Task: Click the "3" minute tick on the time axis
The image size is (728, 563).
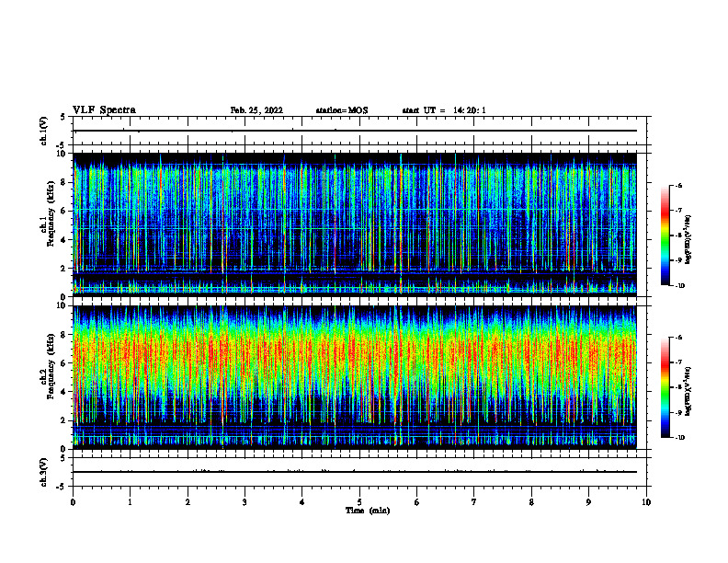Action: [245, 502]
